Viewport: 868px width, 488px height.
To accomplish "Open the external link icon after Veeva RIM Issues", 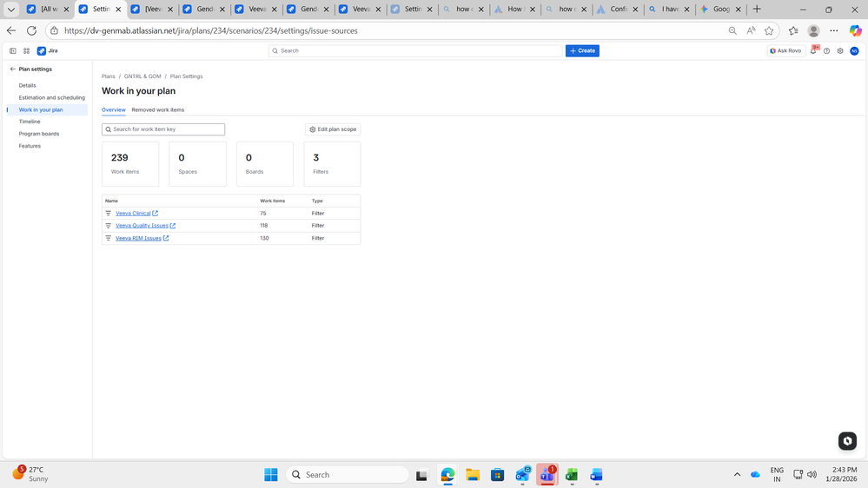I will click(x=165, y=239).
